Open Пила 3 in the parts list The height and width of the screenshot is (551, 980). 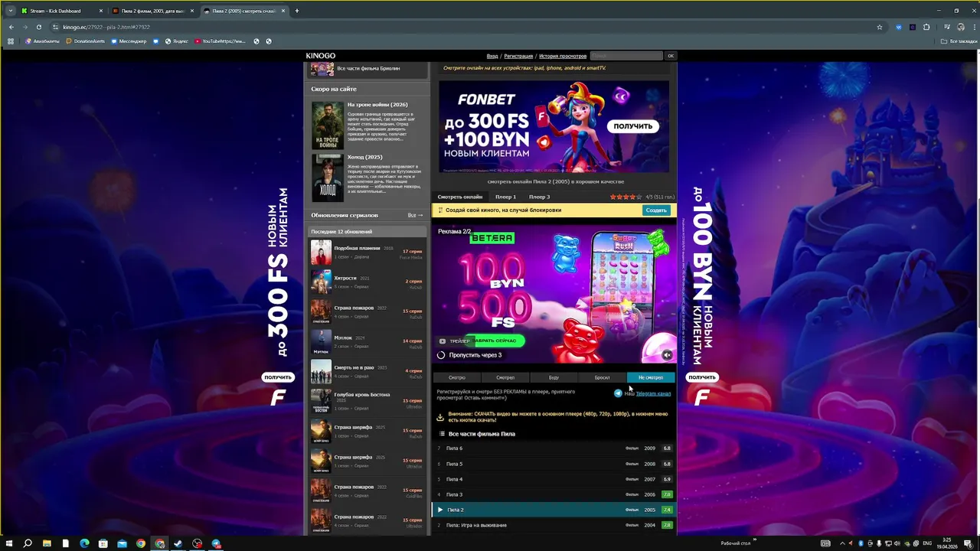554,494
